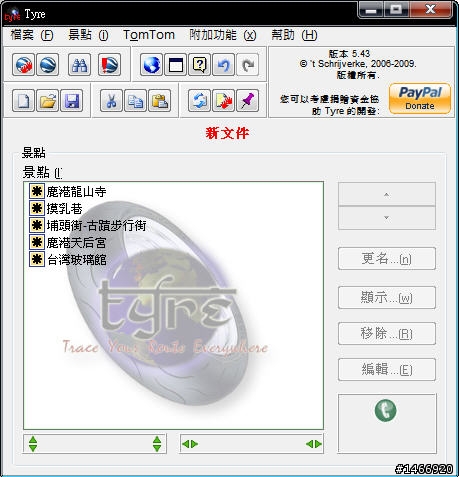
Task: Click the green phone icon button
Action: tap(386, 410)
